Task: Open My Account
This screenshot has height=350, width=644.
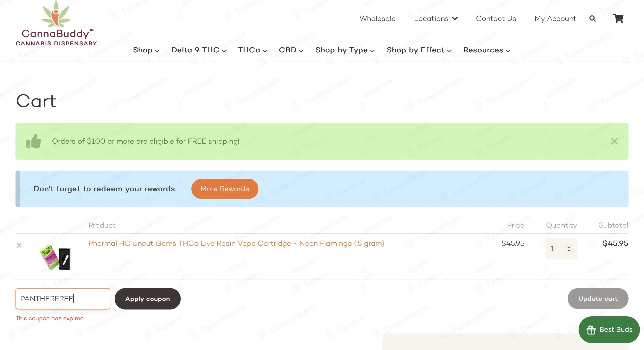Action: [x=555, y=18]
